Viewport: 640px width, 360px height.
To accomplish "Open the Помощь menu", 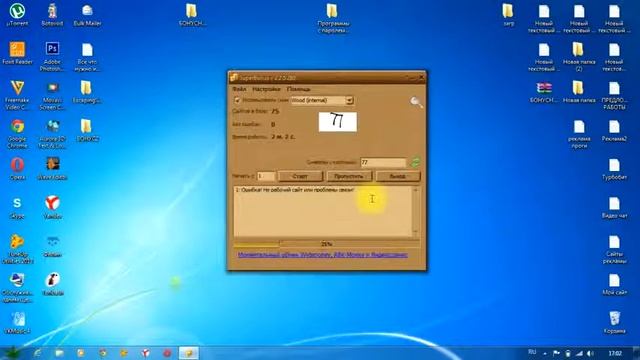I will tap(298, 89).
